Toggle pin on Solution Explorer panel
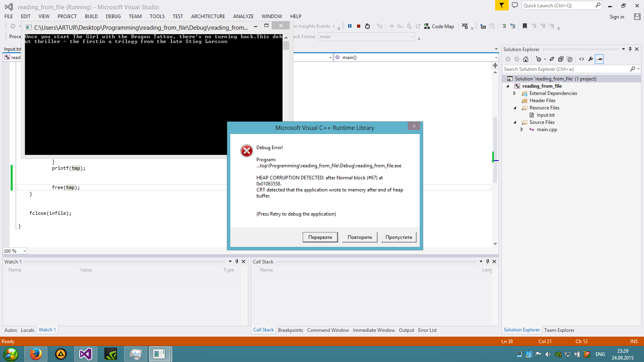644x362 pixels. [630, 49]
